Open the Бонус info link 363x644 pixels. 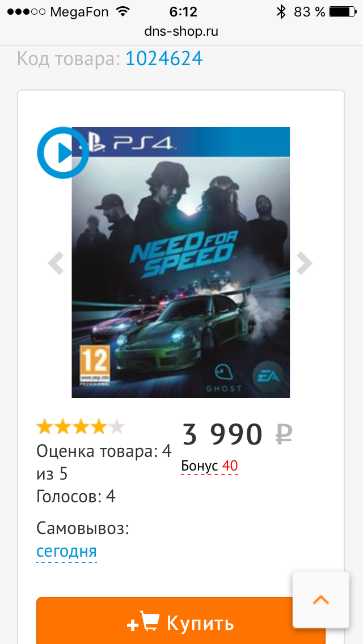209,467
